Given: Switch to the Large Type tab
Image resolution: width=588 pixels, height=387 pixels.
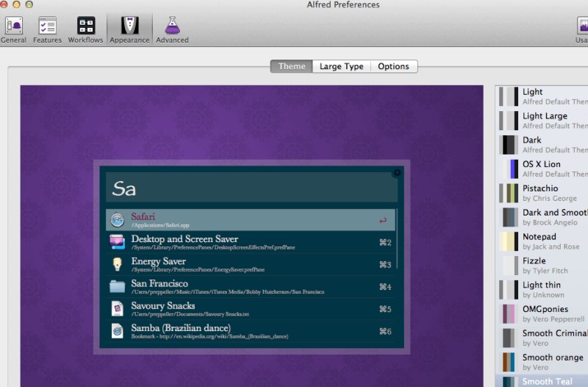Looking at the screenshot, I should tap(341, 66).
